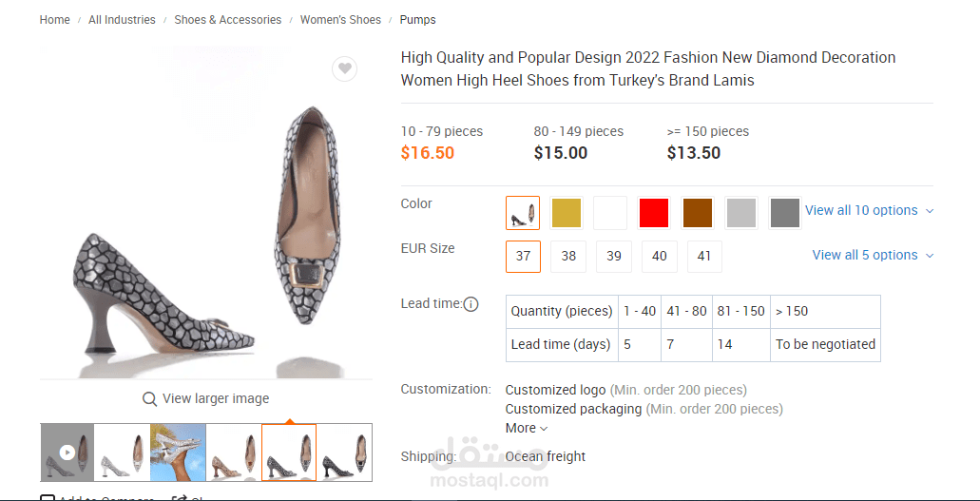Play the product video thumbnail
980x501 pixels.
67,453
